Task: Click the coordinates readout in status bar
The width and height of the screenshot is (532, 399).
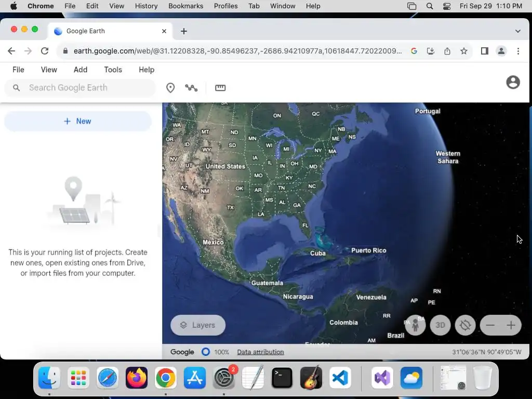Action: click(x=486, y=352)
